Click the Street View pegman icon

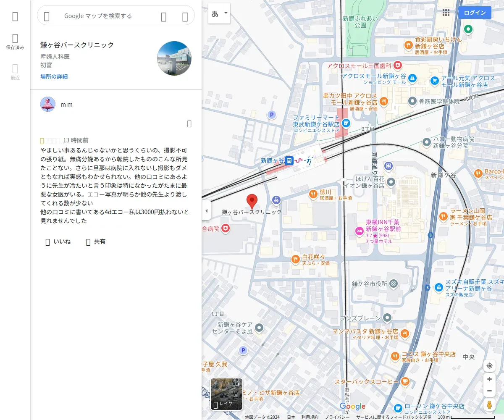(489, 404)
